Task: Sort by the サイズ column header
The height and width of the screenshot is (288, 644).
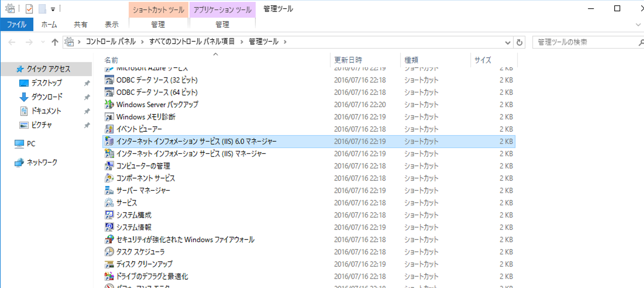Action: tap(494, 60)
